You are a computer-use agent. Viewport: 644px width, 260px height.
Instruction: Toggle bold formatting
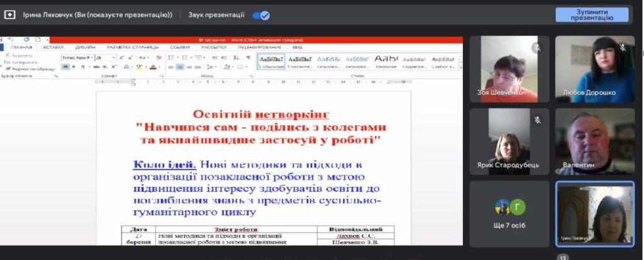coord(65,67)
